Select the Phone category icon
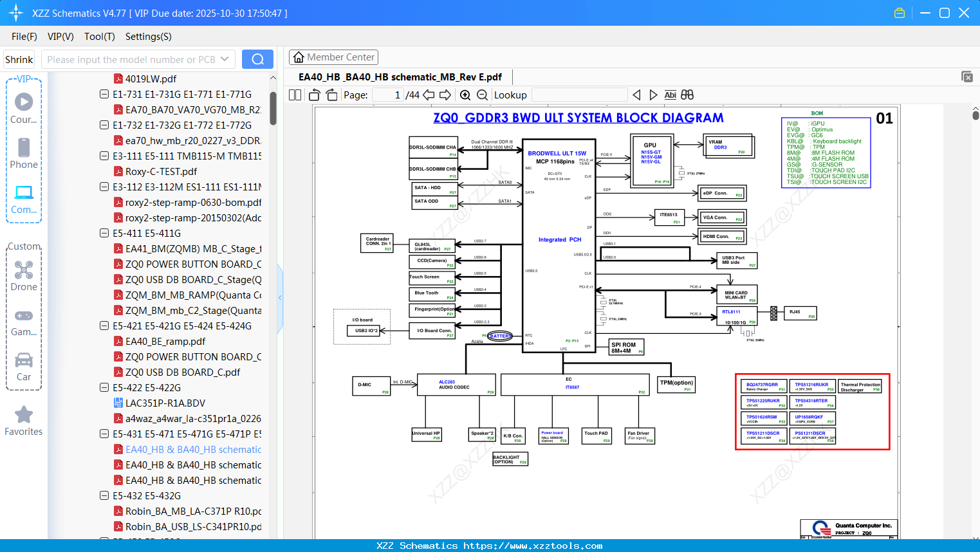This screenshot has height=552, width=980. click(x=24, y=153)
